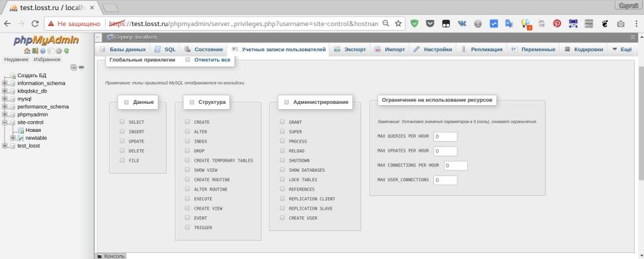
Task: Click the 'Недавнее' link
Action: tap(17, 60)
